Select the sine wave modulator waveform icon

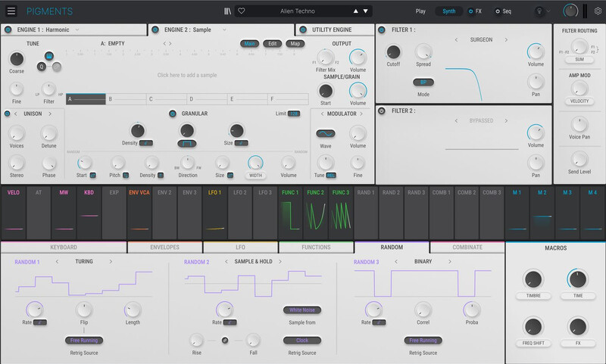[x=326, y=133]
